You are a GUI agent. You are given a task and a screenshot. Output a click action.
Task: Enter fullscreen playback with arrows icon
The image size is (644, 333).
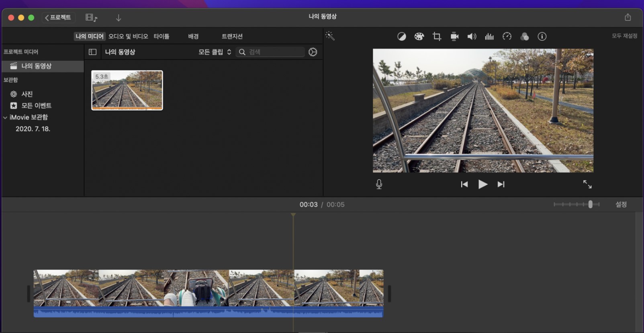point(587,184)
